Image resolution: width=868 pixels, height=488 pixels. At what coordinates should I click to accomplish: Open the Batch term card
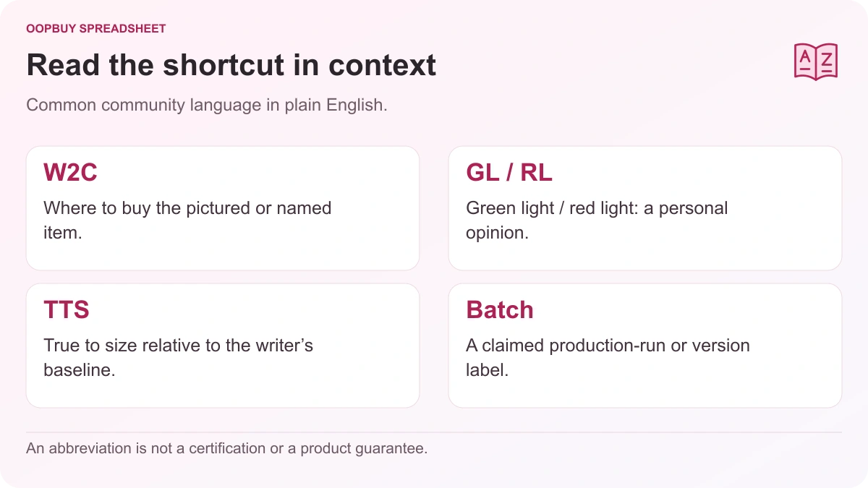645,346
